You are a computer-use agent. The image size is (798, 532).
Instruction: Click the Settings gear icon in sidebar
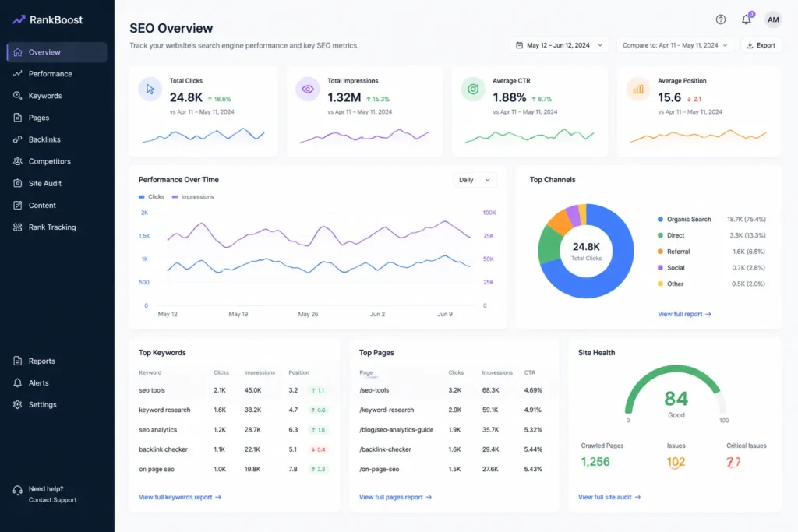tap(18, 404)
